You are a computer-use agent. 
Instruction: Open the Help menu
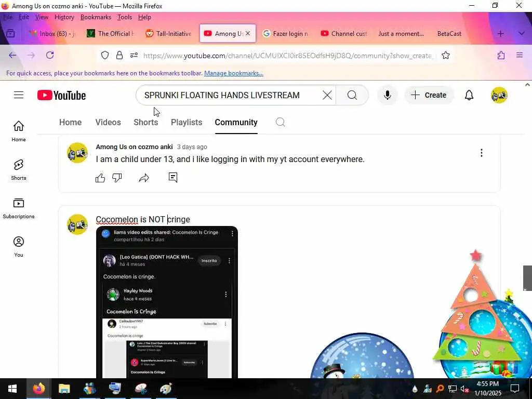(x=144, y=17)
